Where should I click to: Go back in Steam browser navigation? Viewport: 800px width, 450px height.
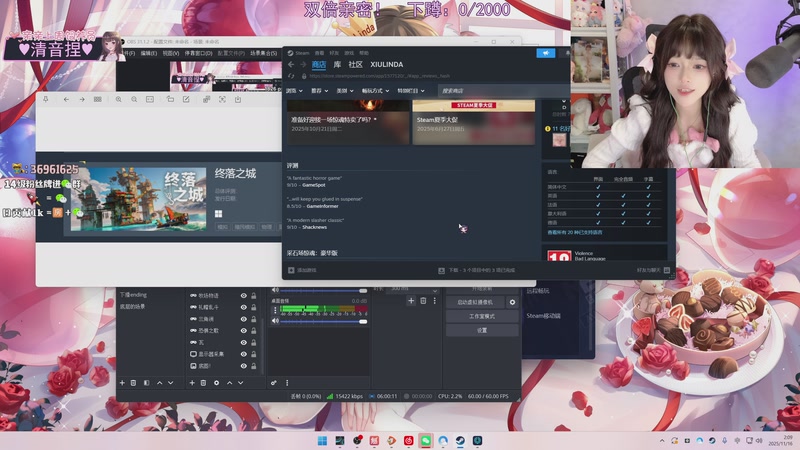[x=291, y=65]
